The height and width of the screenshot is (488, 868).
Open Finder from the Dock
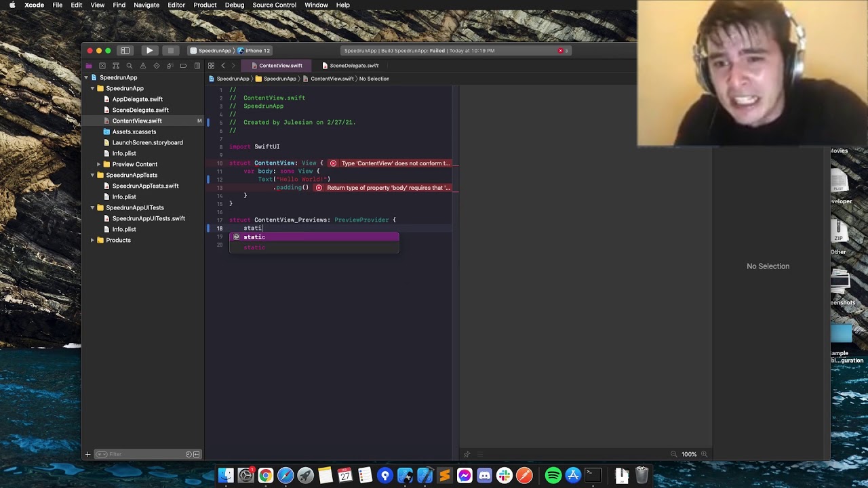[x=226, y=475]
